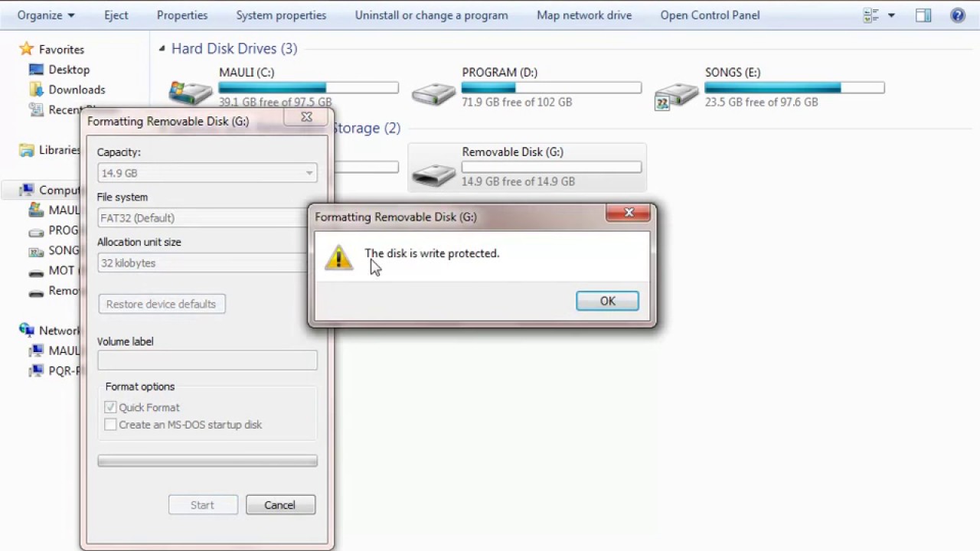Open the Help question mark icon

point(958,15)
